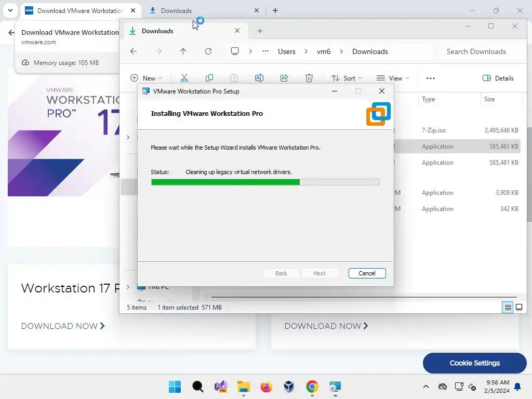Screen dimensions: 532x399
Task: Open the New item dropdown
Action: [x=146, y=78]
